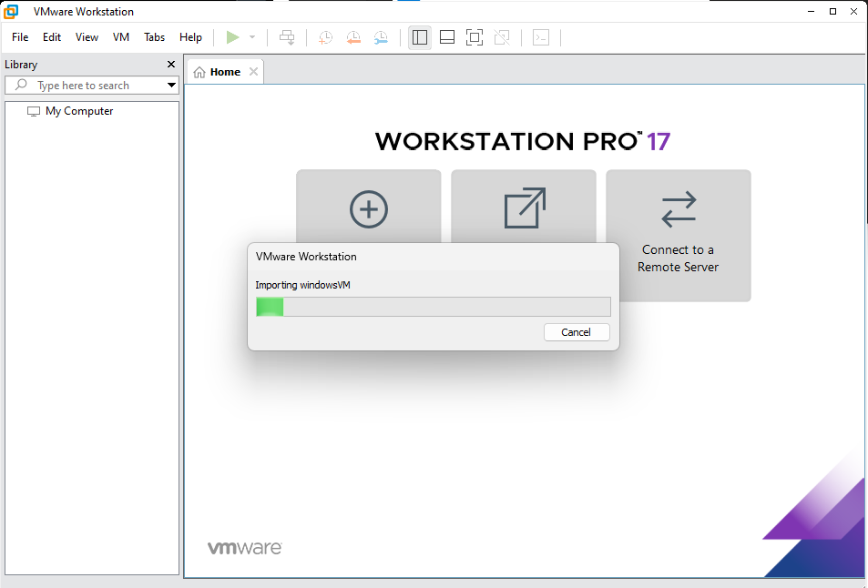The height and width of the screenshot is (588, 868).
Task: Open the power options dropdown arrow
Action: [x=252, y=37]
